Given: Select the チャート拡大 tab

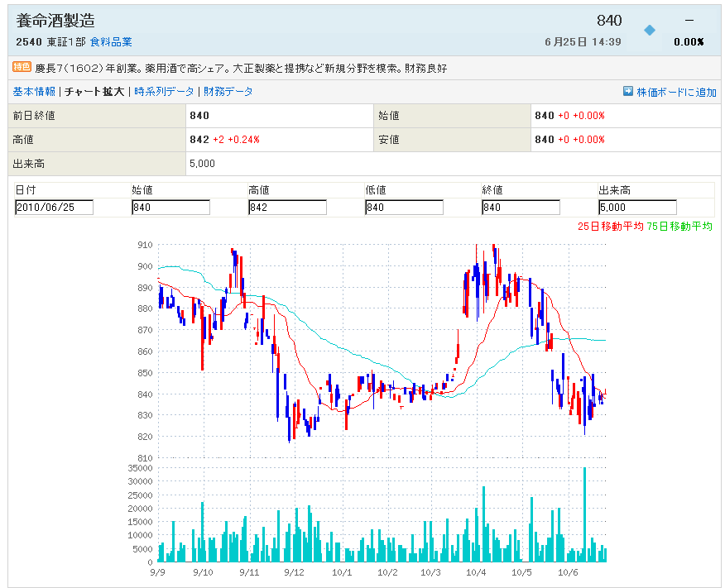Looking at the screenshot, I should click(94, 92).
